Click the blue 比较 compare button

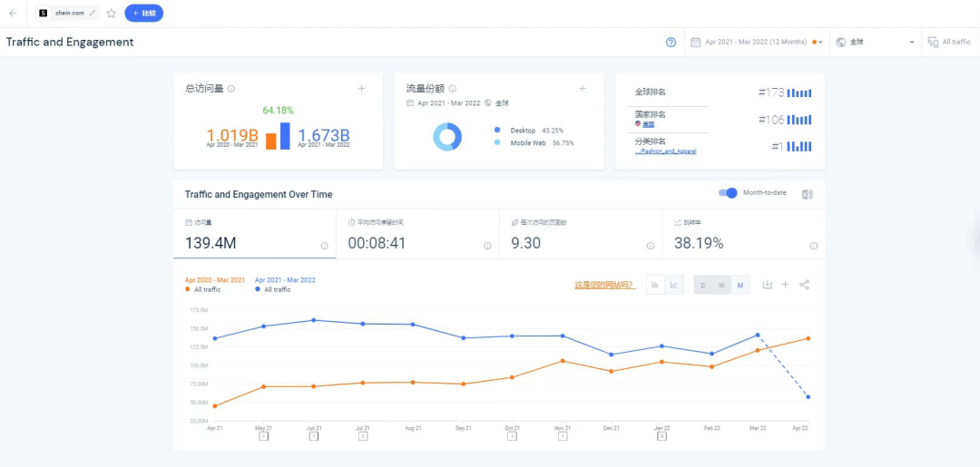[x=143, y=14]
